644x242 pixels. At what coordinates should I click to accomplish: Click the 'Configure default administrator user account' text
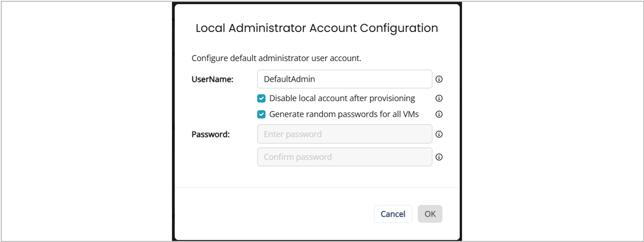click(276, 58)
